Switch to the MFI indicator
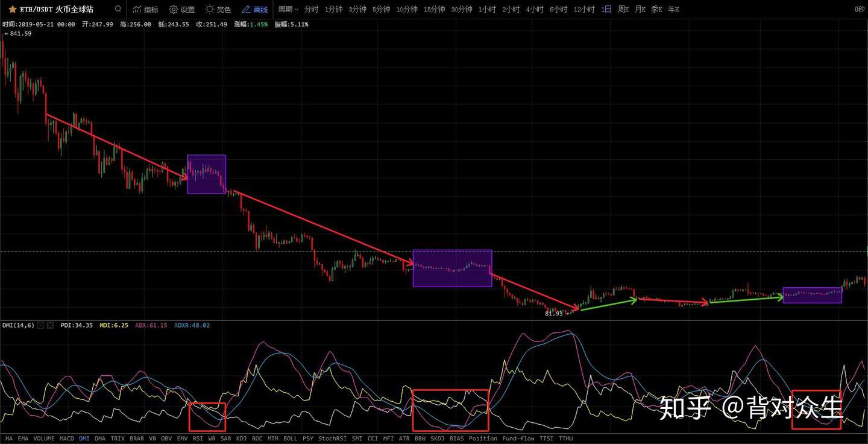 pyautogui.click(x=388, y=439)
